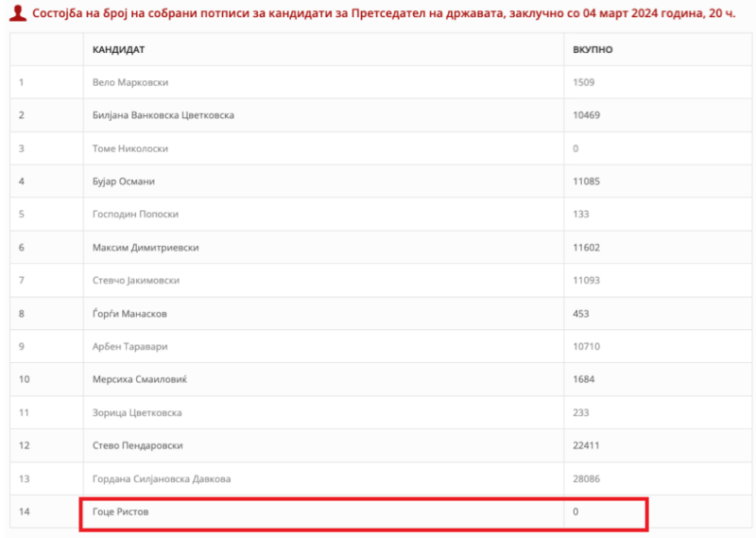
Task: Click the red person icon beside the title
Action: 18,15
